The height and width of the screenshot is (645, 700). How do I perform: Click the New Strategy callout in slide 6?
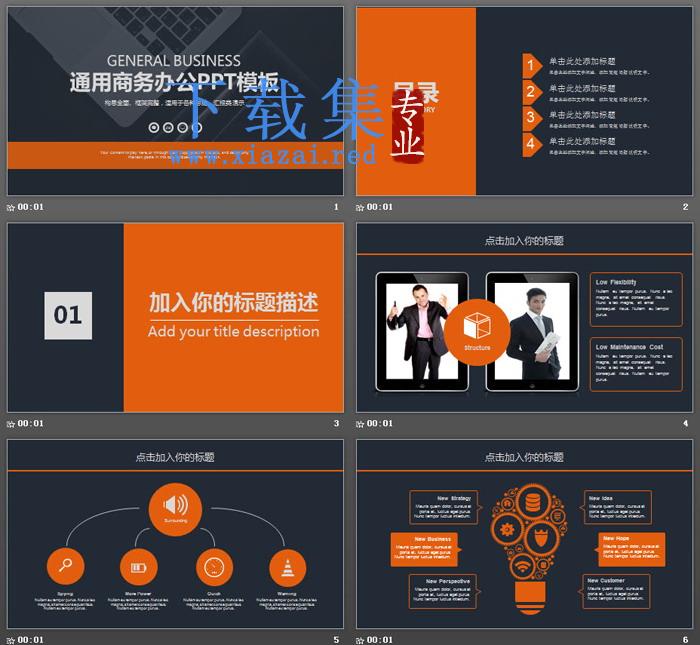click(444, 508)
